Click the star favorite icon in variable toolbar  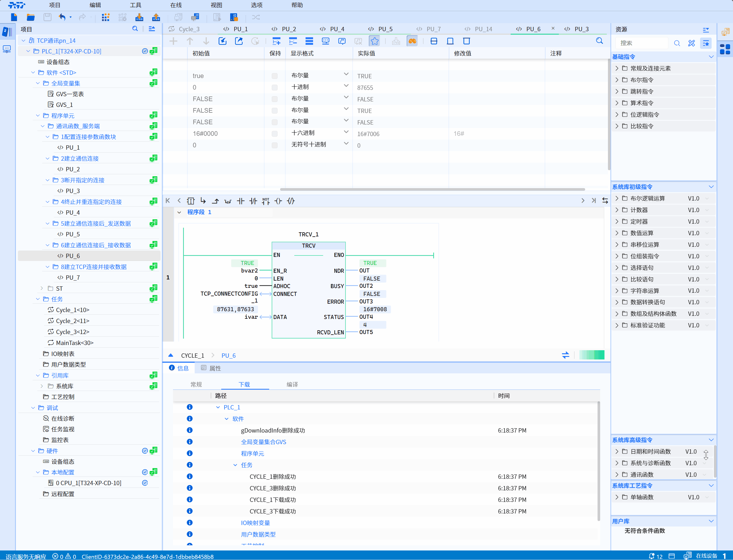pos(375,41)
